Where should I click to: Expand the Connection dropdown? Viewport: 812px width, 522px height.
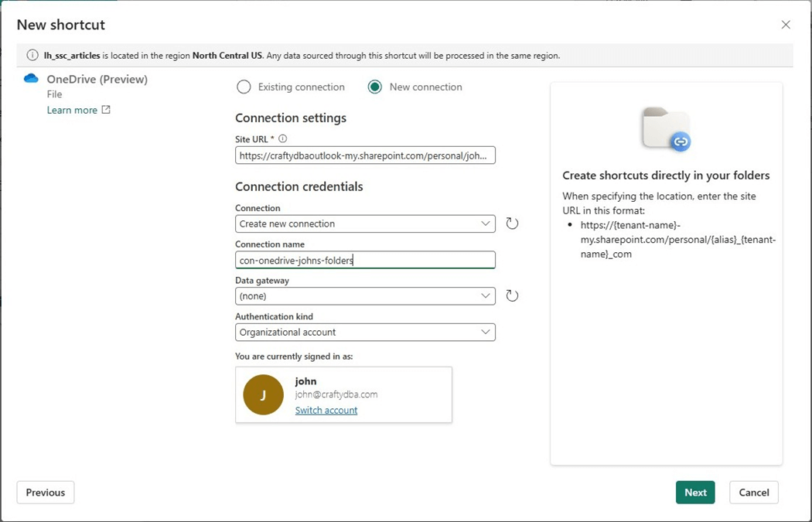pyautogui.click(x=365, y=223)
